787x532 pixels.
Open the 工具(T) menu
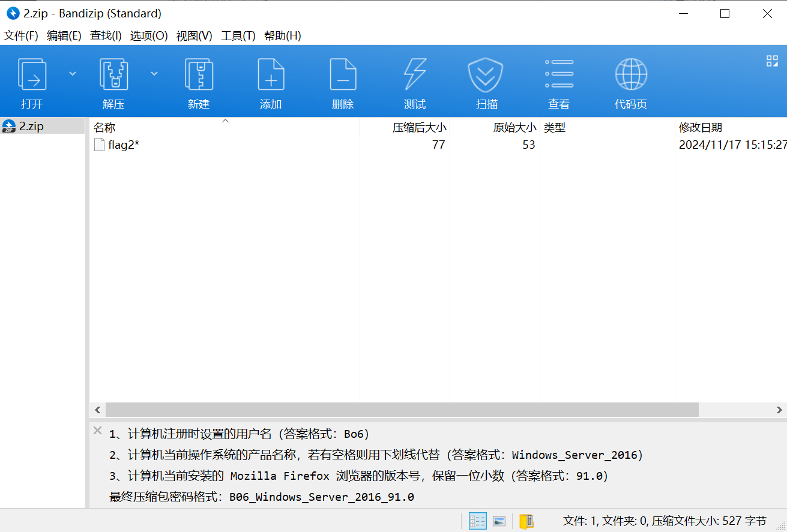(x=238, y=36)
